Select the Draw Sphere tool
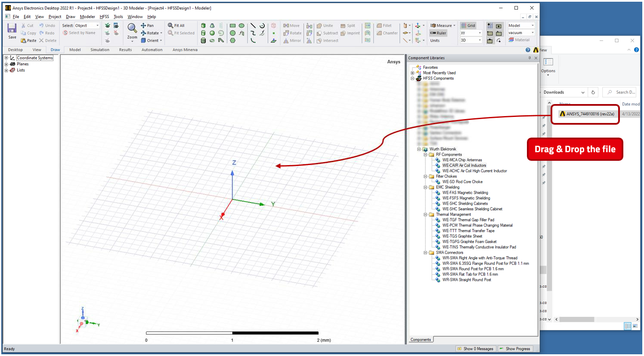644x356 pixels. coord(212,33)
